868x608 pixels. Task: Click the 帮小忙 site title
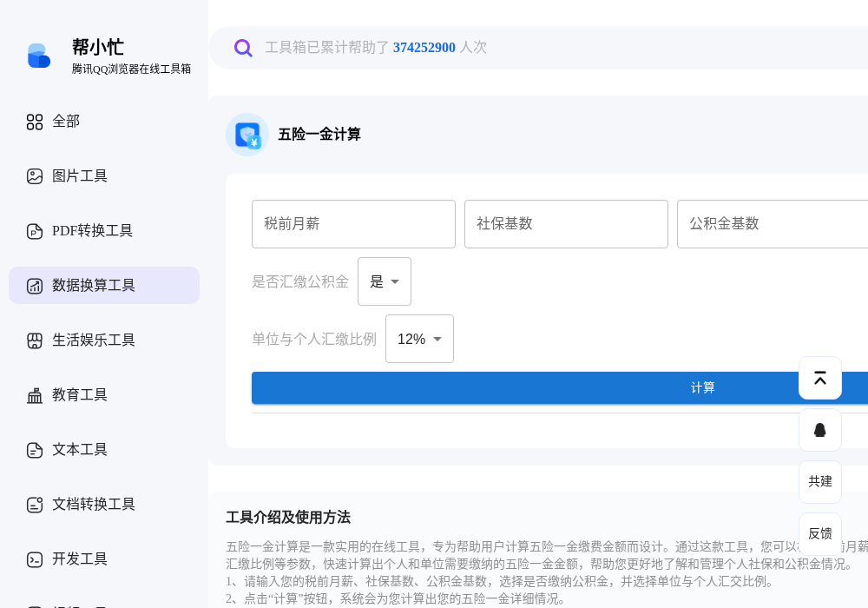coord(98,48)
